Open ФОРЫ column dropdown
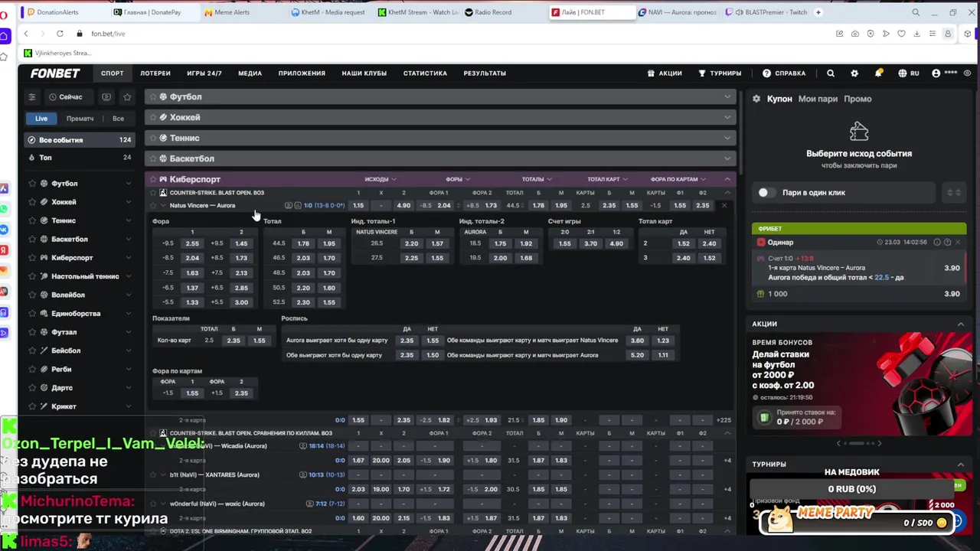 click(x=457, y=179)
